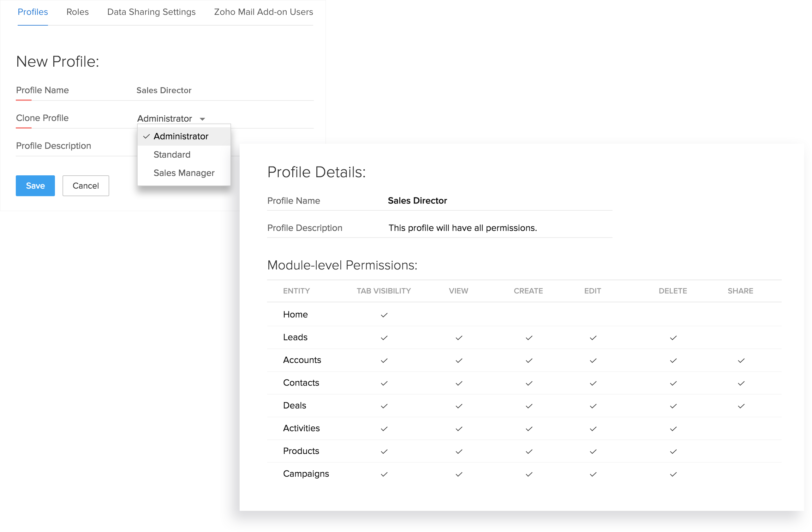Image resolution: width=812 pixels, height=532 pixels.
Task: Toggle Contacts create permission checkmark
Action: tap(529, 383)
